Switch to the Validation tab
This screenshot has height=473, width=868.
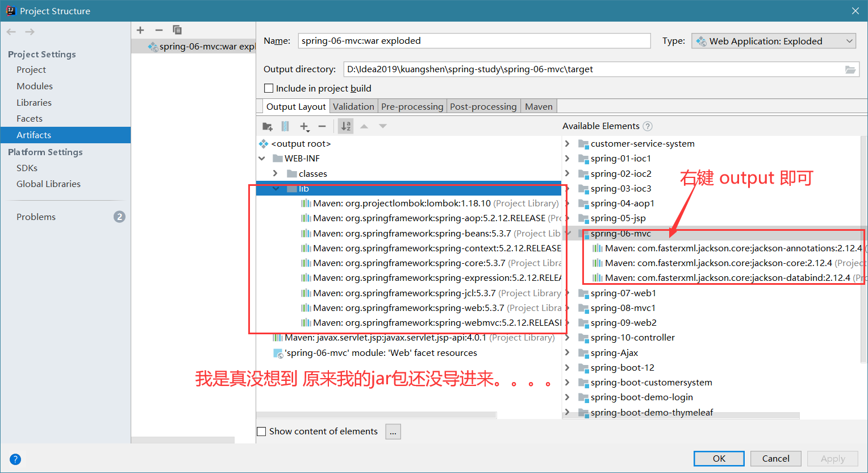pyautogui.click(x=353, y=106)
